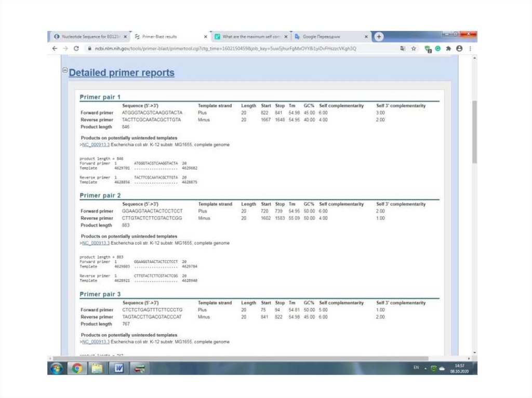Open the Chrome profile avatar menu
Viewport: 532px width, 398px height.
pyautogui.click(x=459, y=48)
